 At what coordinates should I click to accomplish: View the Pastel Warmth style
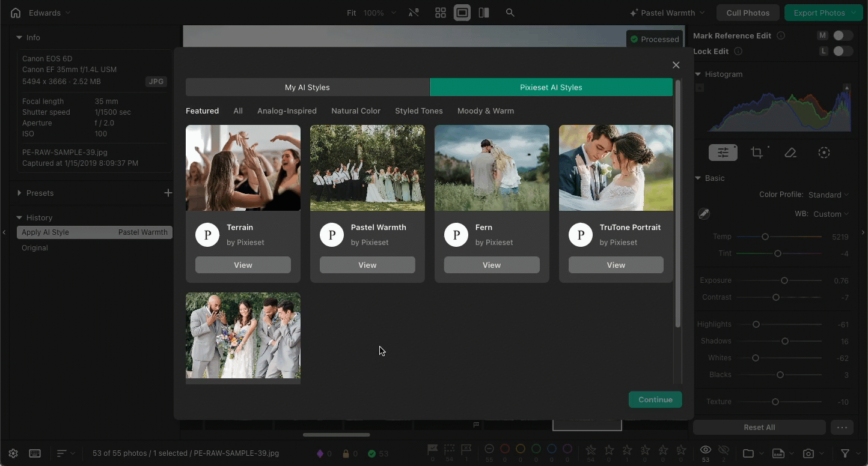[x=367, y=265]
